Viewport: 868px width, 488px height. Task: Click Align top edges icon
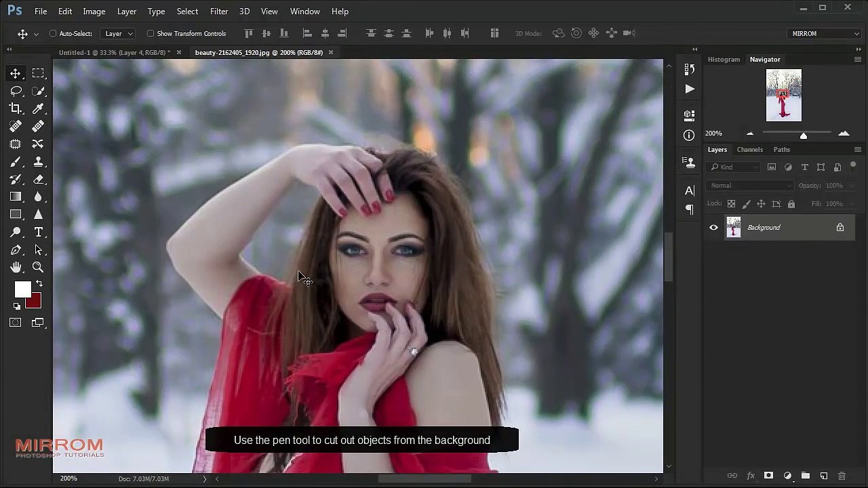point(249,33)
